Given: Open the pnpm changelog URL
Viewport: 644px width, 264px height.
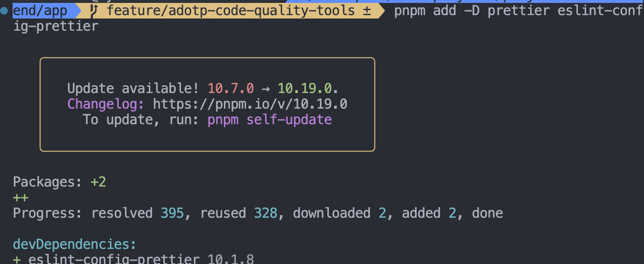Looking at the screenshot, I should (250, 104).
